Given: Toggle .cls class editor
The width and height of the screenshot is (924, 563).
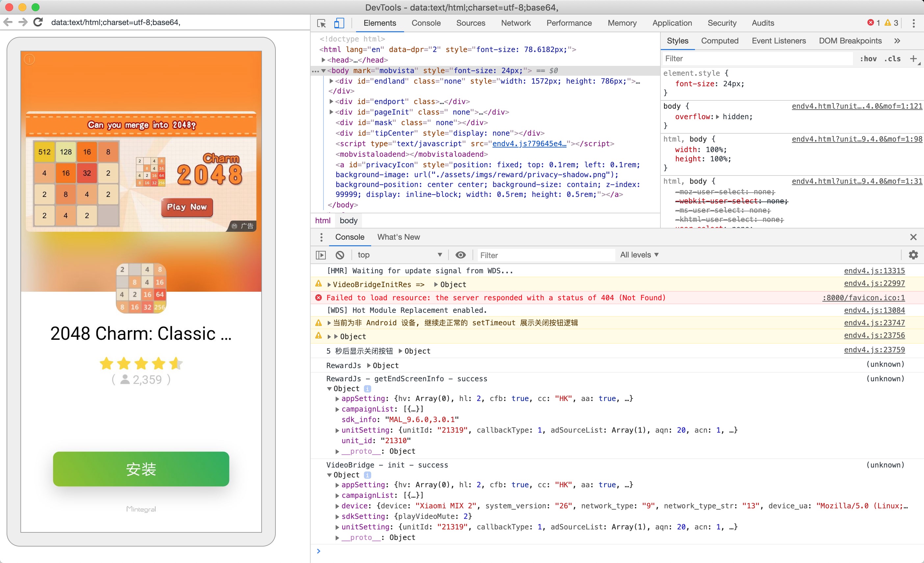Looking at the screenshot, I should coord(892,59).
